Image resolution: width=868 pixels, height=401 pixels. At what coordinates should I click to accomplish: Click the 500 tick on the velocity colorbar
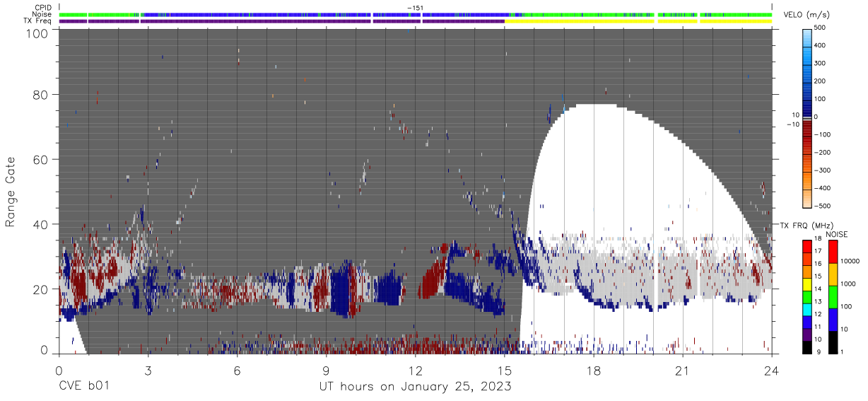(x=821, y=28)
